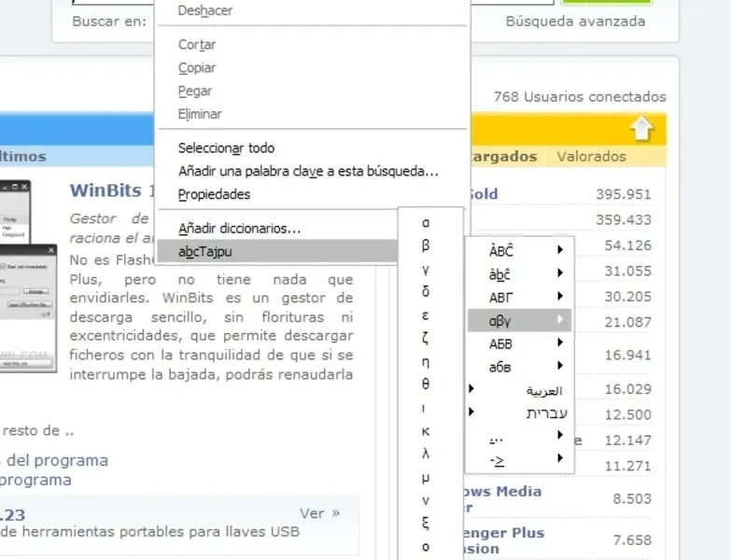
Task: Click the Buscar en: label
Action: click(109, 21)
